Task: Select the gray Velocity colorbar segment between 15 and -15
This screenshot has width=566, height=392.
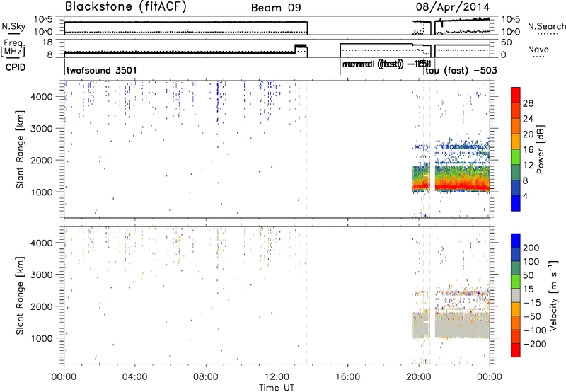Action: click(x=516, y=296)
